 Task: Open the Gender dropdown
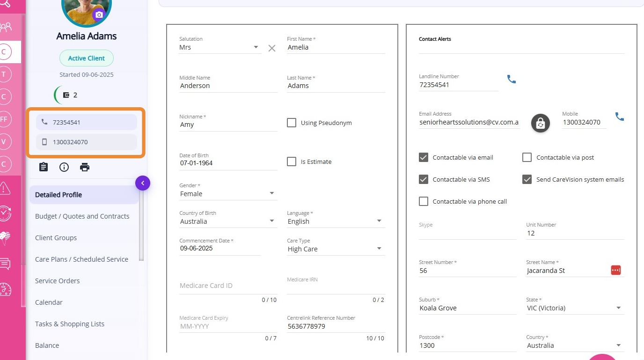click(x=271, y=193)
